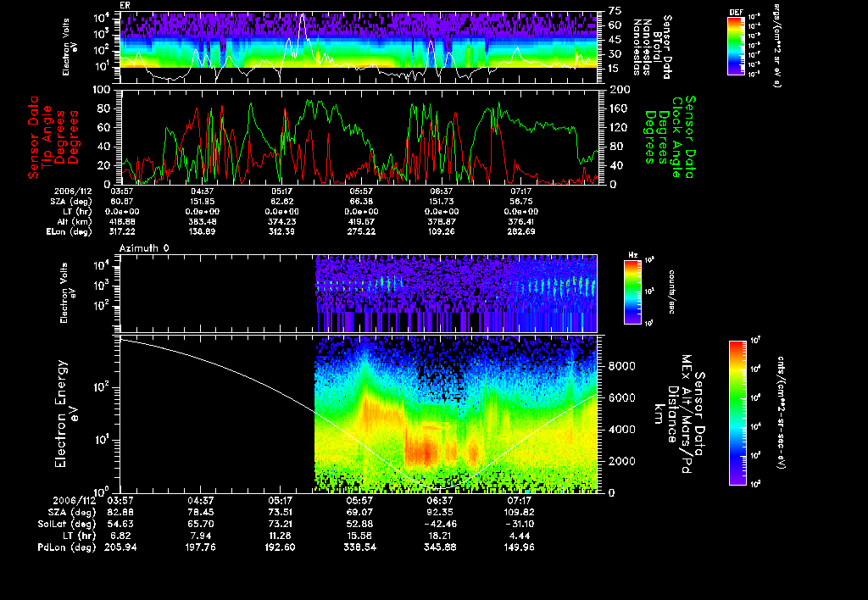Viewport: 868px width, 600px height.
Task: Click ELon value 312.39
Action: [x=281, y=232]
